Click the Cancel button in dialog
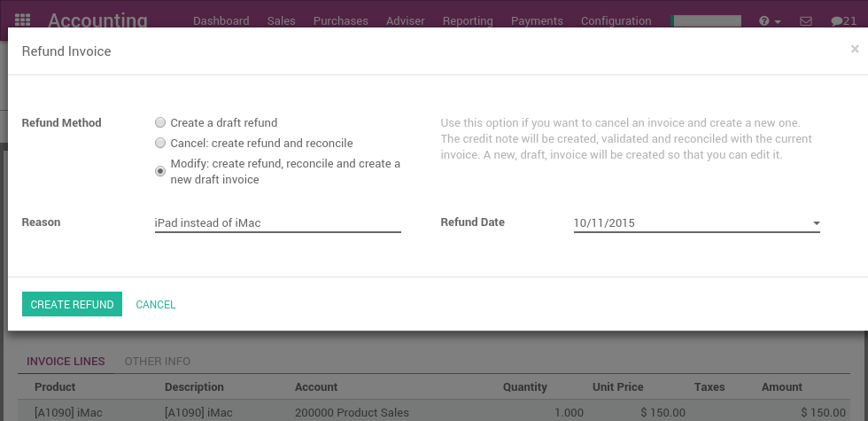This screenshot has height=421, width=868. [156, 304]
